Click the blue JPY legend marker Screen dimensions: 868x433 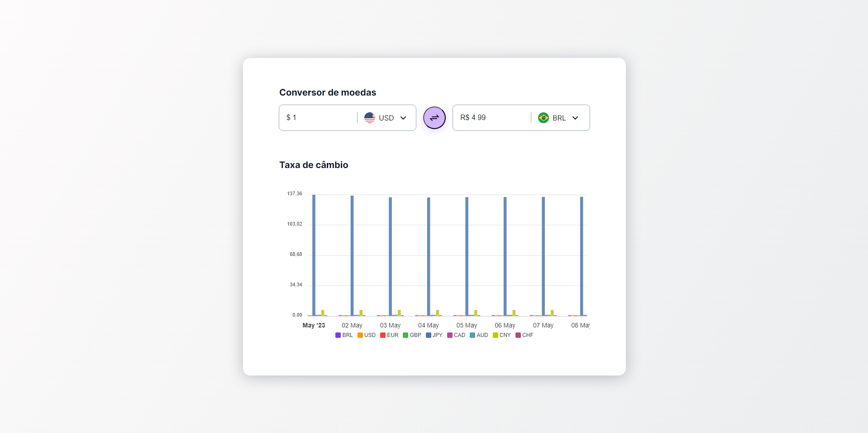(x=428, y=335)
